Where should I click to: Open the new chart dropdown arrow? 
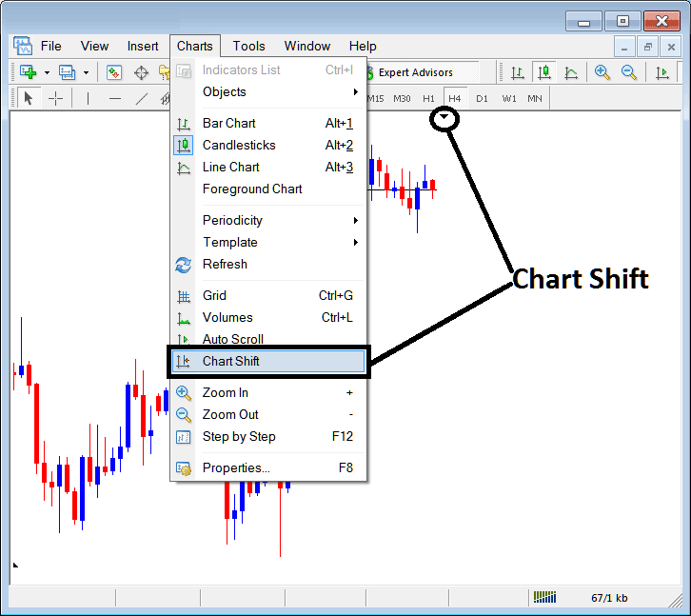(x=47, y=73)
